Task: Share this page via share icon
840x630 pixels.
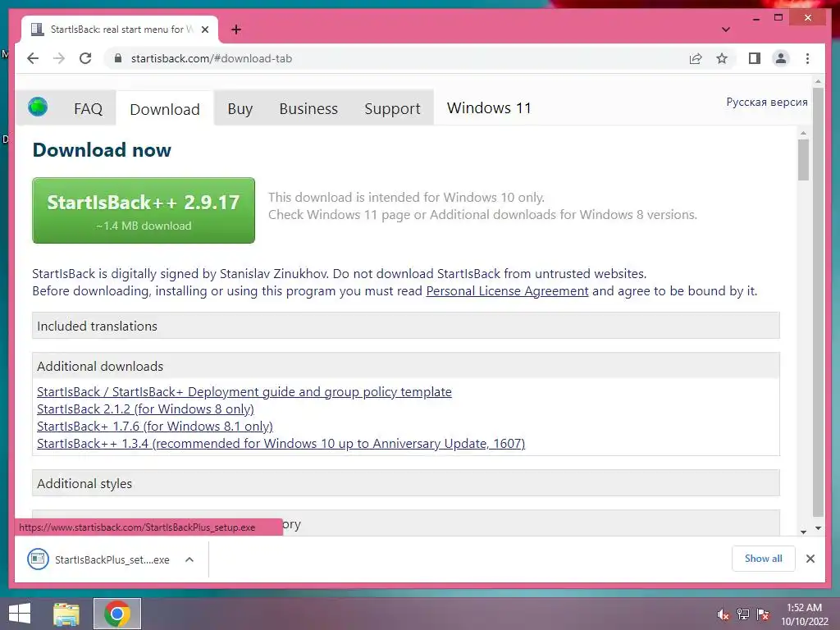Action: tap(696, 59)
